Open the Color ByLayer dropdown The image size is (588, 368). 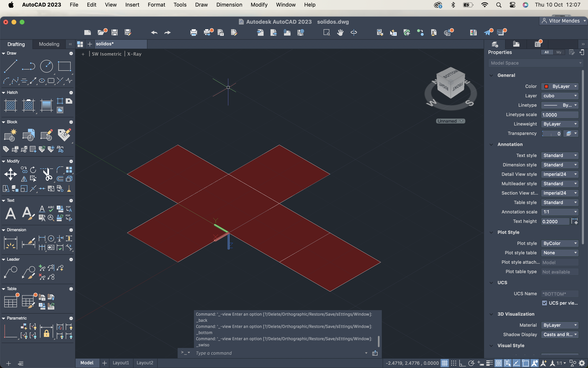pos(560,86)
